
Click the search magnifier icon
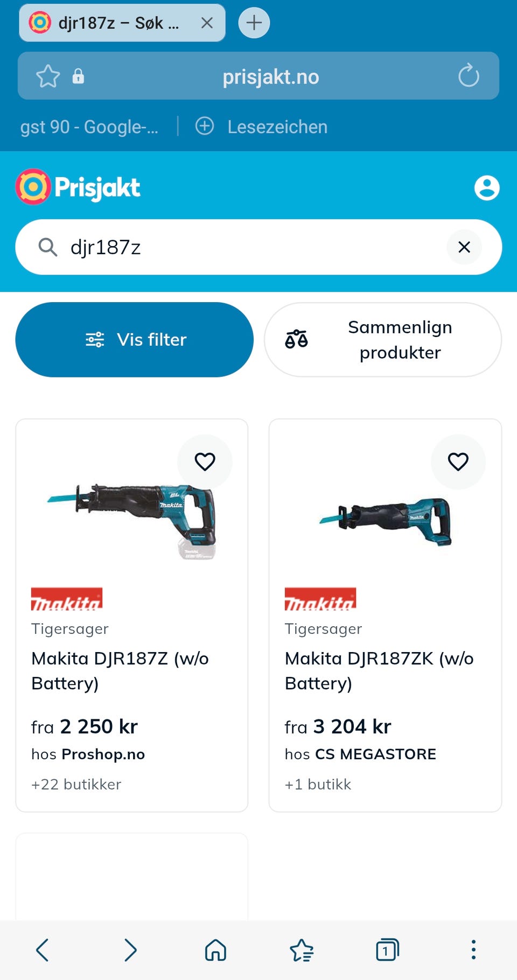tap(48, 247)
